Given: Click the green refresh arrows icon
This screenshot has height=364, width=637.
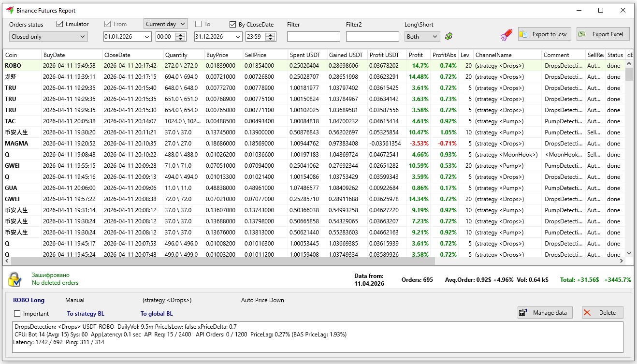Looking at the screenshot, I should 449,36.
